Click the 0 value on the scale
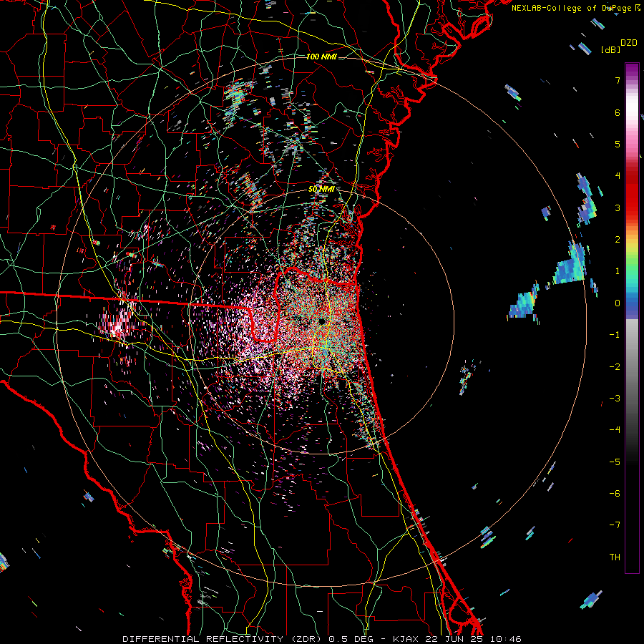The width and height of the screenshot is (644, 644). pyautogui.click(x=618, y=303)
